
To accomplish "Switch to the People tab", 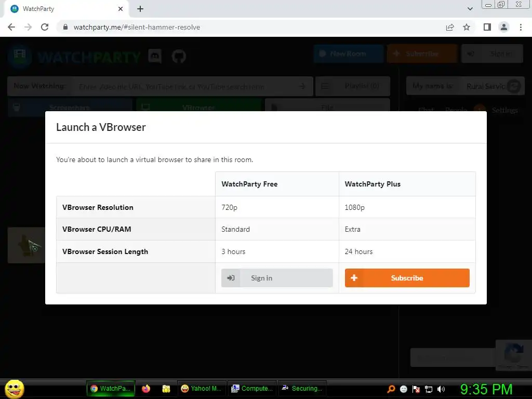I will [x=456, y=109].
